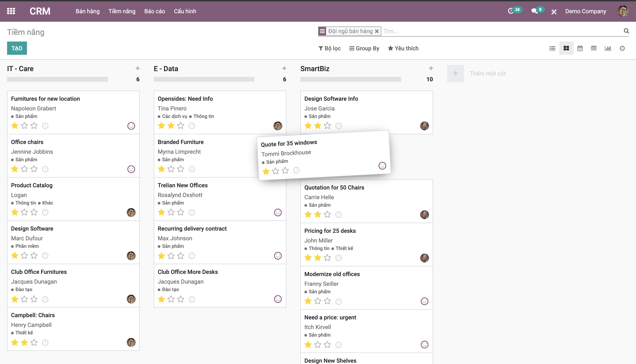This screenshot has width=636, height=364.
Task: Click the SmartBiz column title
Action: coord(315,68)
